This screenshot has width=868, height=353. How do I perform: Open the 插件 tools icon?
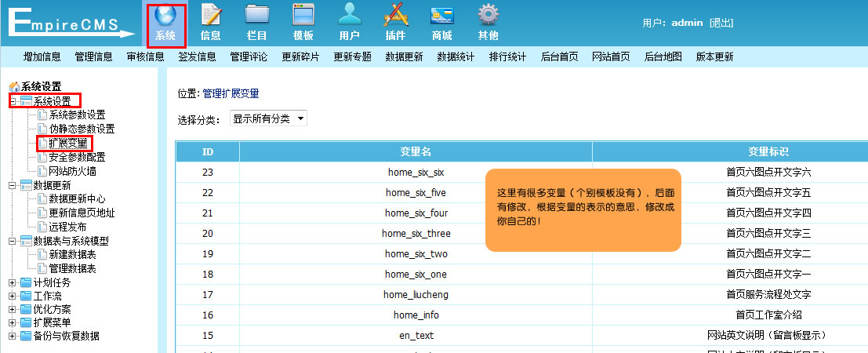click(396, 15)
